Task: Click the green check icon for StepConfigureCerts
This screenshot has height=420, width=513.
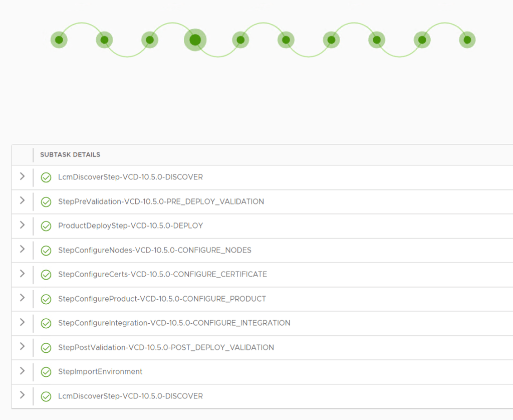Action: tap(46, 275)
